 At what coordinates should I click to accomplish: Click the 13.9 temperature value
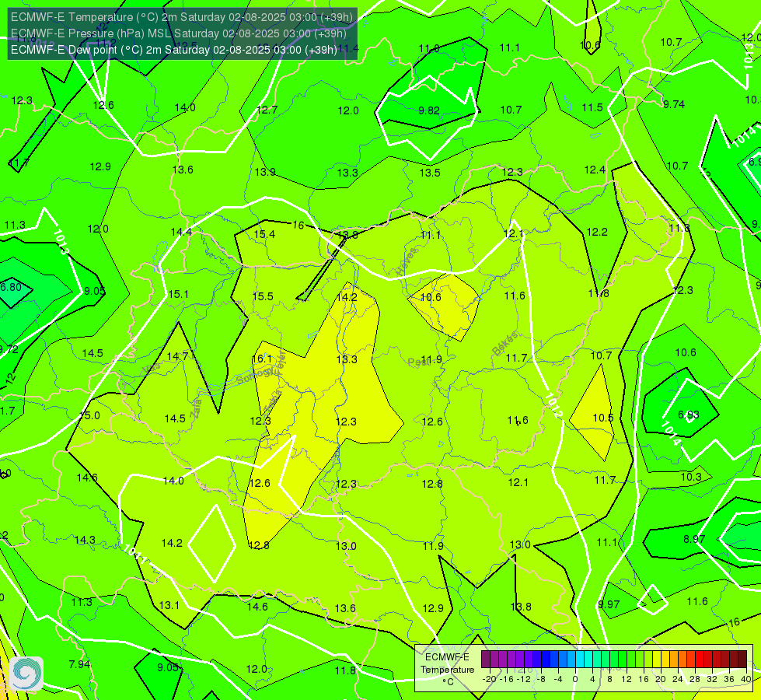pyautogui.click(x=266, y=173)
